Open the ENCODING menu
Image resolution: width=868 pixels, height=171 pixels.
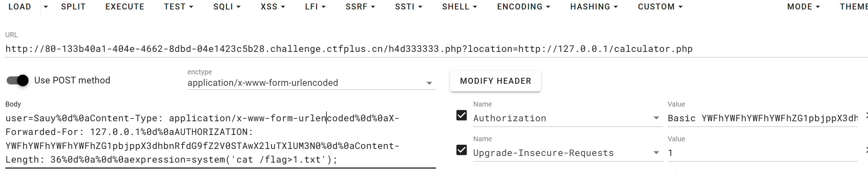(524, 7)
